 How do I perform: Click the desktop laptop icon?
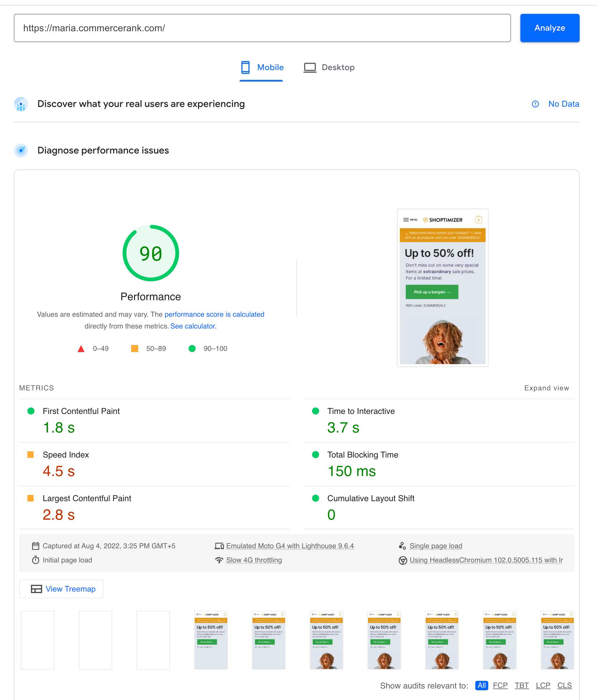(309, 67)
